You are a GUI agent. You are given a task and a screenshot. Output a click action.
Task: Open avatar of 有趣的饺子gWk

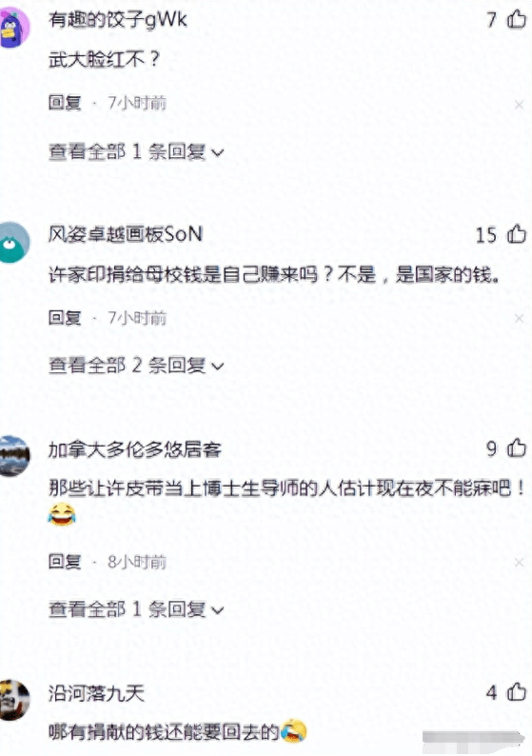pyautogui.click(x=12, y=28)
